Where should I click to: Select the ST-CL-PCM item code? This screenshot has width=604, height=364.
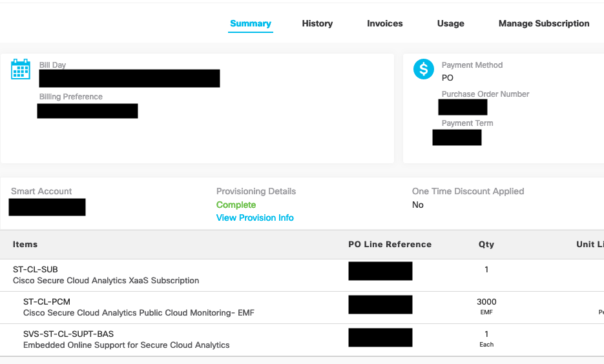click(x=47, y=301)
